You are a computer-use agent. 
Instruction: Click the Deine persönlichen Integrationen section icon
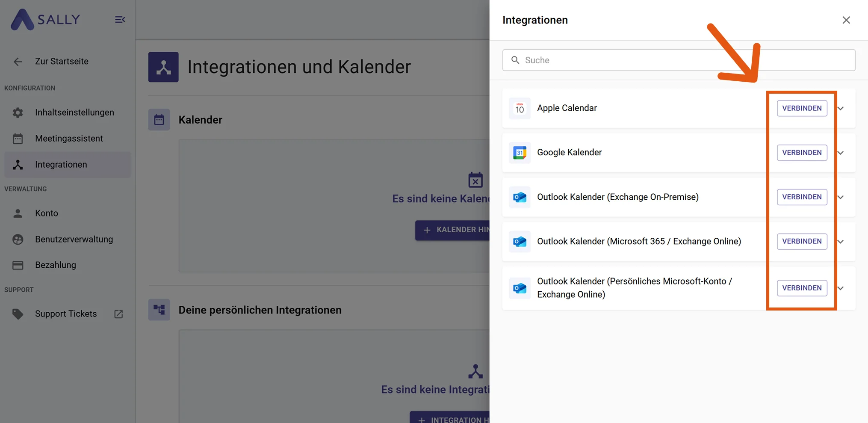[159, 310]
